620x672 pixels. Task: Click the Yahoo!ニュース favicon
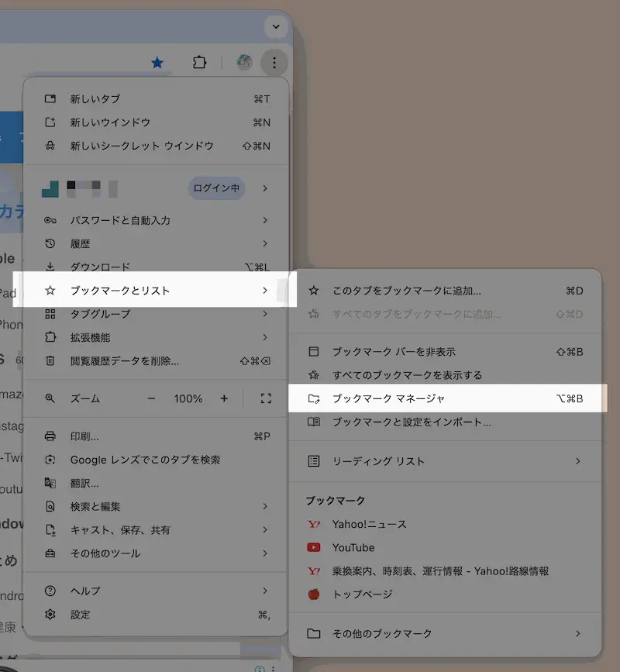(314, 524)
